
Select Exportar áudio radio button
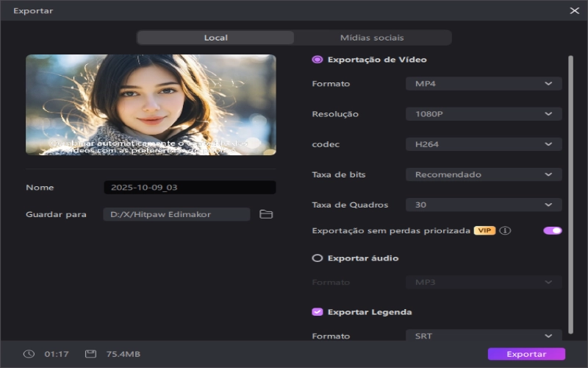(318, 258)
